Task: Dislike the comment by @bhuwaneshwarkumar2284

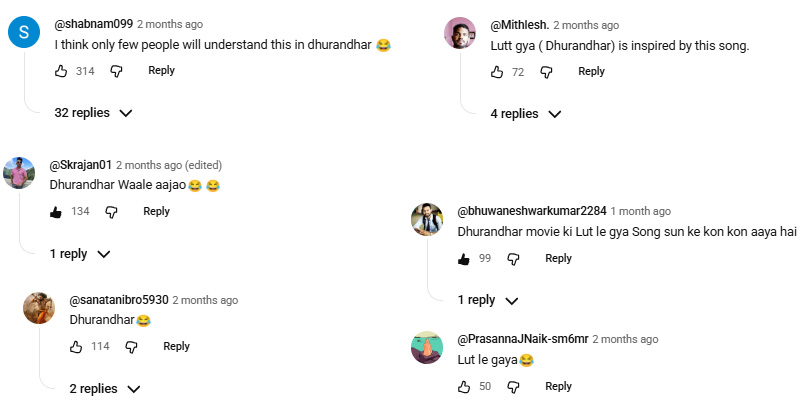Action: coord(513,259)
